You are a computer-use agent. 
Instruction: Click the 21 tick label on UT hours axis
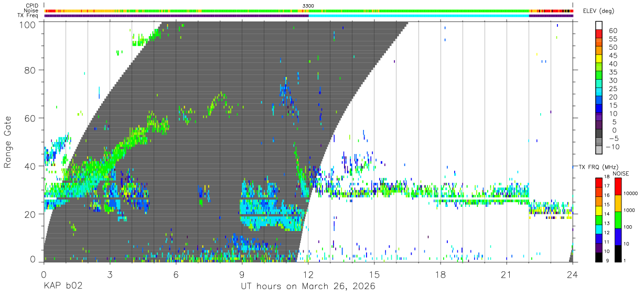[x=506, y=274]
